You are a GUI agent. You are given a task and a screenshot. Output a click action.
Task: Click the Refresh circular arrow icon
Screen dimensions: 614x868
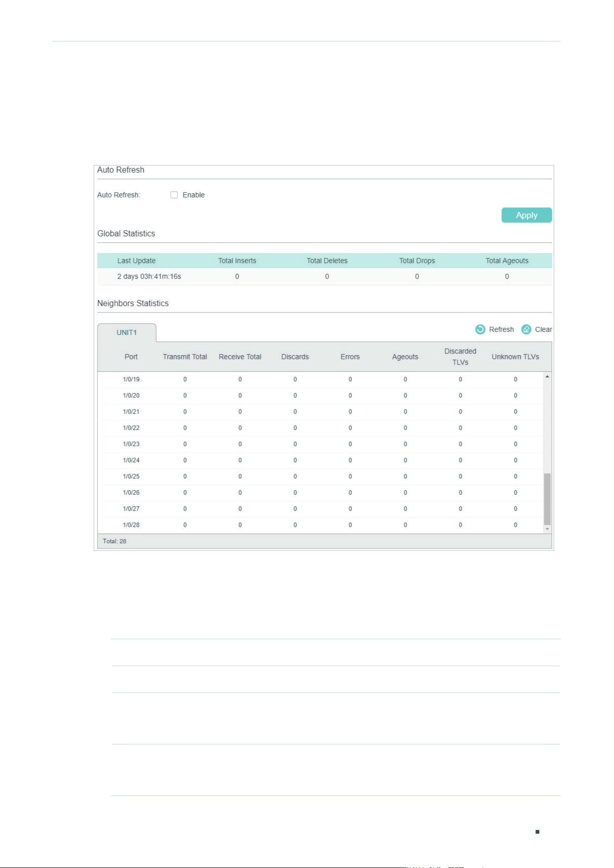coord(480,329)
